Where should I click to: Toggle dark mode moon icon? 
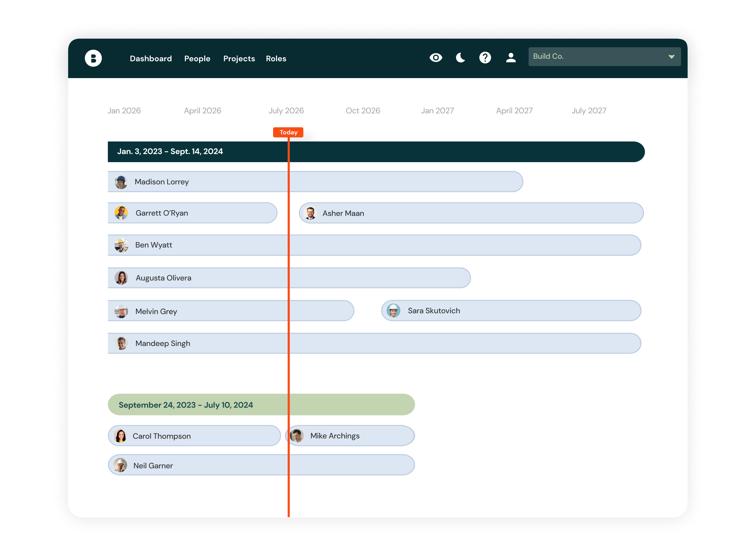460,58
